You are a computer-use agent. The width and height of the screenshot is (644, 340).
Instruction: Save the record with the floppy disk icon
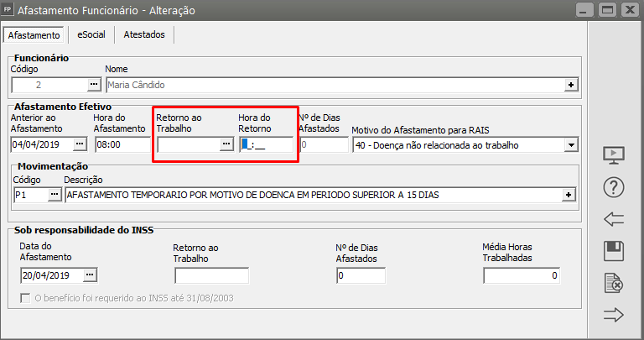click(614, 251)
